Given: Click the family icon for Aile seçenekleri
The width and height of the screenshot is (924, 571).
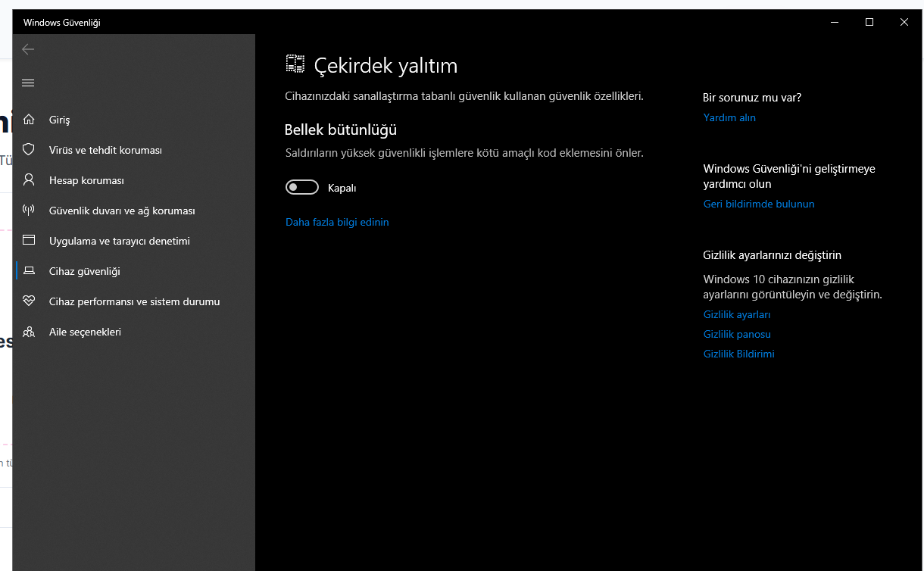Looking at the screenshot, I should [29, 332].
